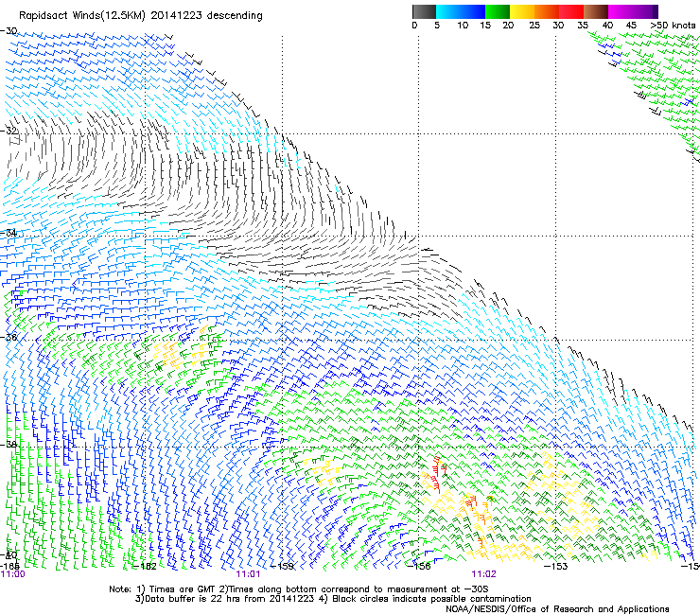The width and height of the screenshot is (700, 615).
Task: Click the '-156' longitude label
Action: click(420, 567)
